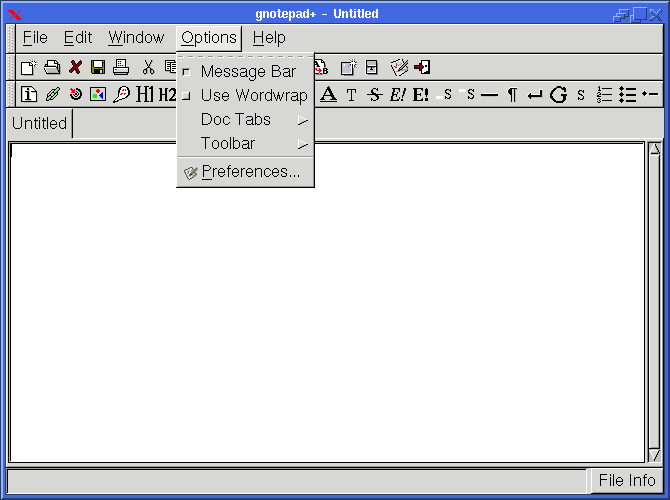Click the Insert link chain icon
The width and height of the screenshot is (670, 500).
(53, 94)
